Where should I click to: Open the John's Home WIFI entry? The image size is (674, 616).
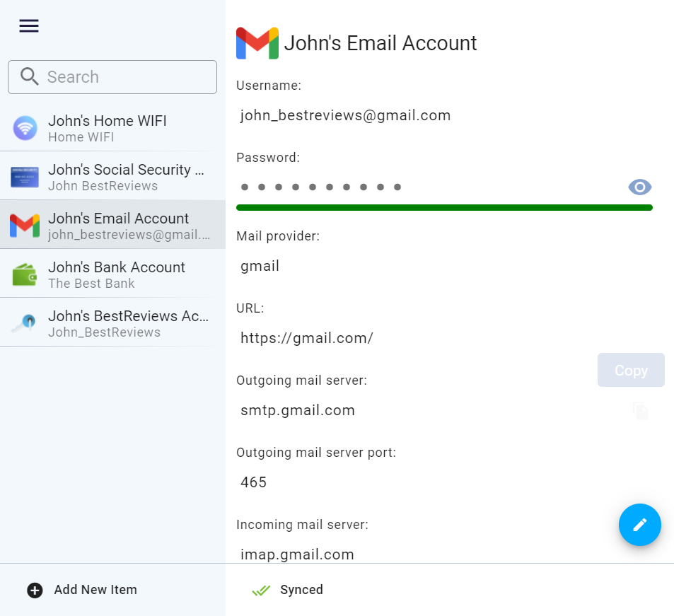point(113,127)
